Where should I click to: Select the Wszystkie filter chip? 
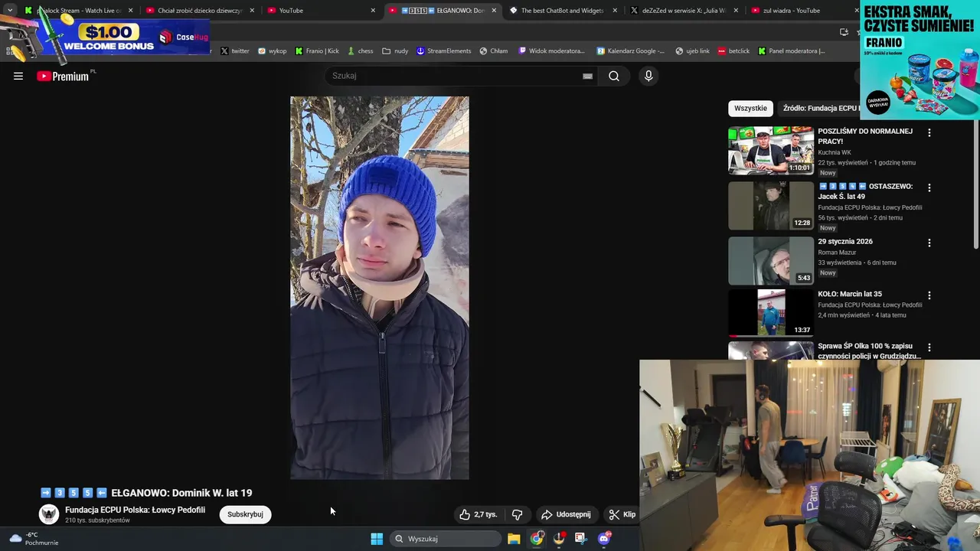pos(750,108)
